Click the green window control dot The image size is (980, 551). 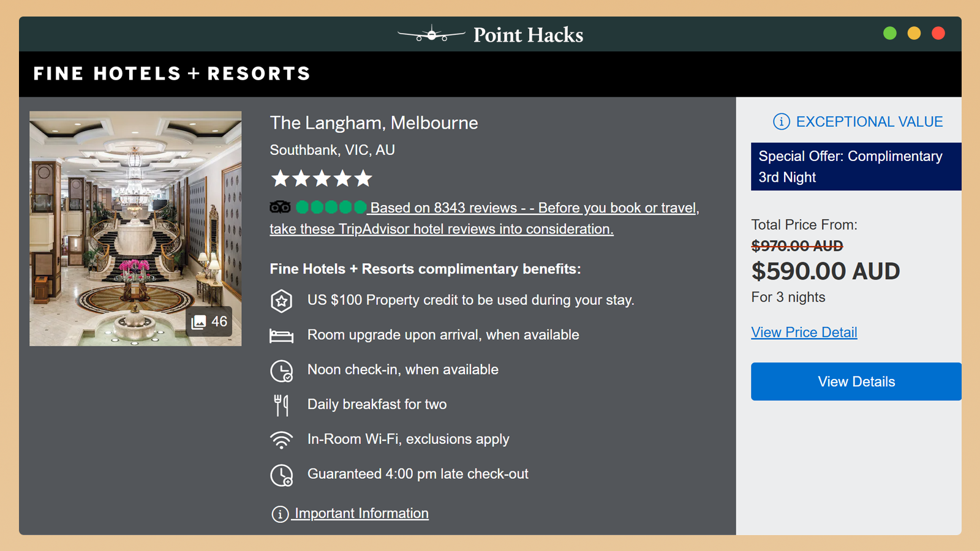click(x=889, y=34)
